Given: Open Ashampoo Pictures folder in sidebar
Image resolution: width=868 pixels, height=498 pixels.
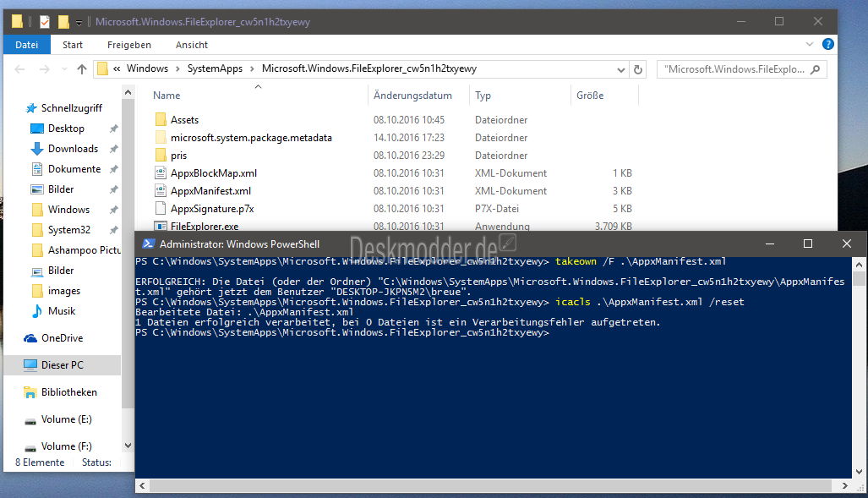Looking at the screenshot, I should coord(85,250).
